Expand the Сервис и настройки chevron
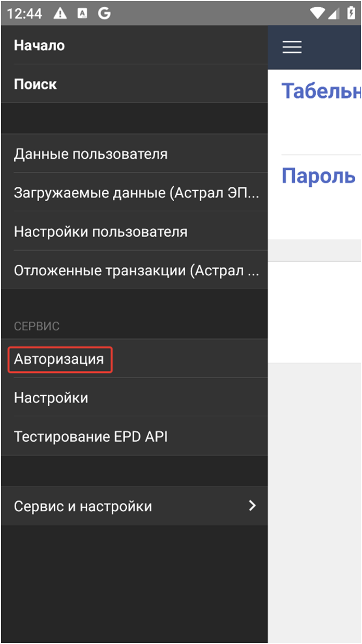This screenshot has width=362, height=644. [x=252, y=506]
